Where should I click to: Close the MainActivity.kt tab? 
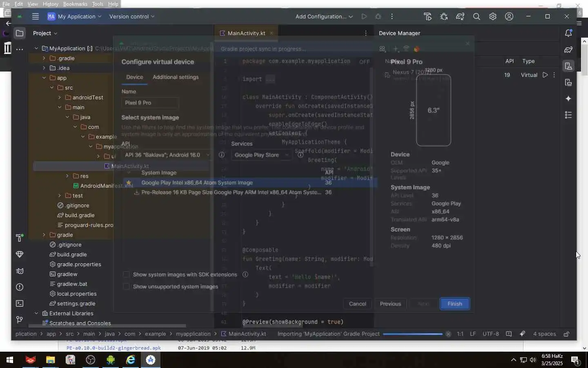[271, 33]
